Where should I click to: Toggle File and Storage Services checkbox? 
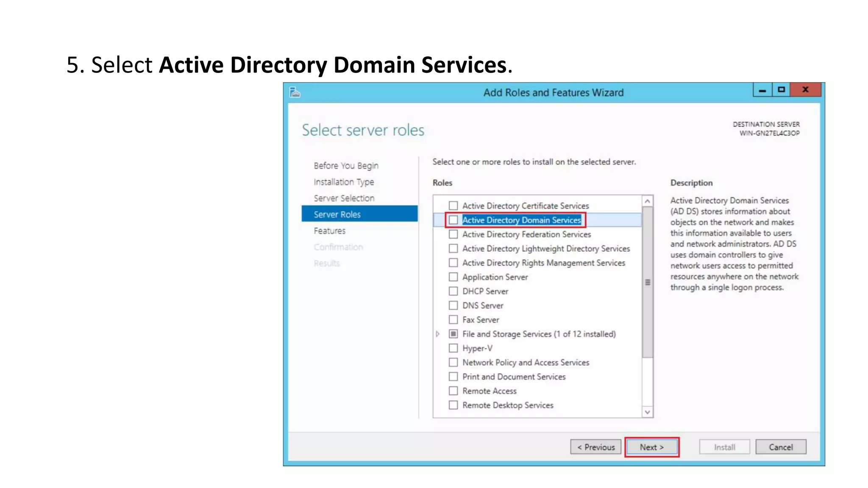pos(453,334)
